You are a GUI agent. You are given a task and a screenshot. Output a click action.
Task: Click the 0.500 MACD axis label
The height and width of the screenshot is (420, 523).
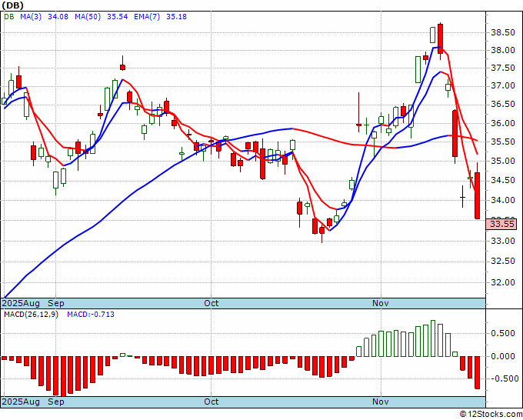pos(503,334)
